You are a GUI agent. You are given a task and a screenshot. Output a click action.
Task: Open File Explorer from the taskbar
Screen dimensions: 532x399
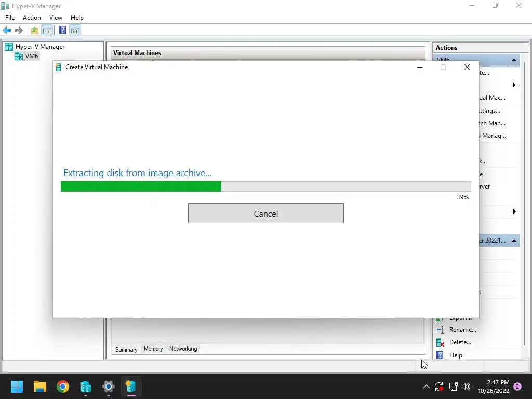[x=39, y=387]
